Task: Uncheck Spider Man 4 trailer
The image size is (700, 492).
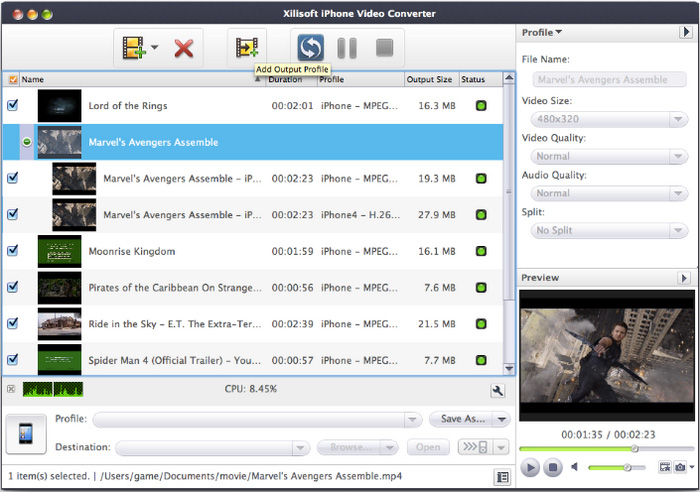Action: coord(13,359)
